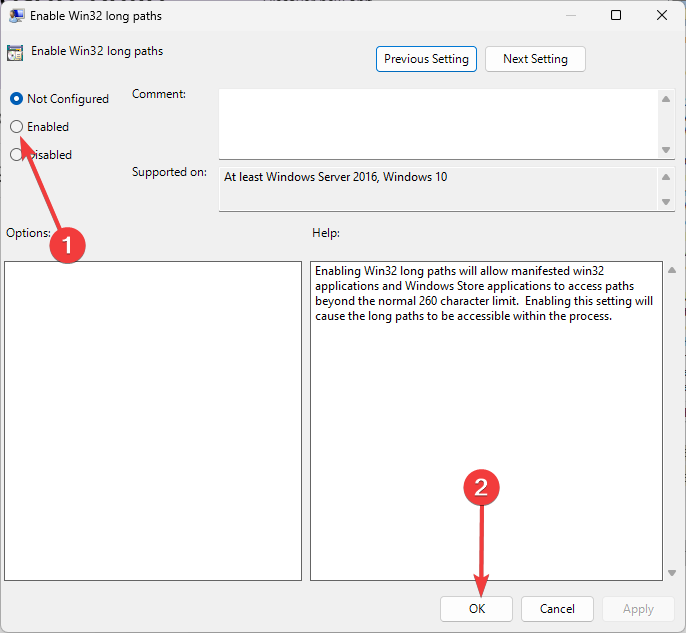Click Supported on box scroll down arrow
This screenshot has height=633, width=686.
tap(666, 202)
